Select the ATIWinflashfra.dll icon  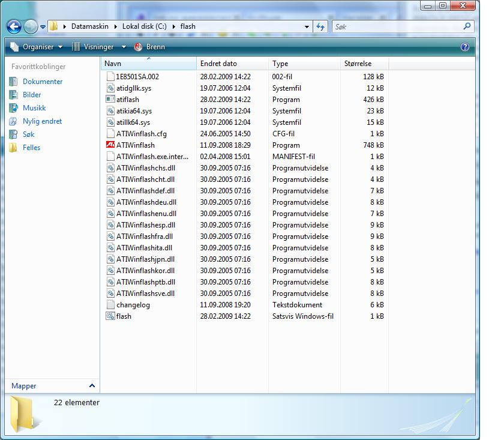(110, 237)
